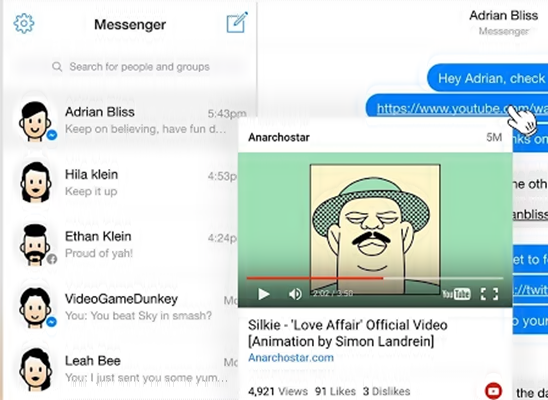Click the 91 Likes count

tap(335, 391)
